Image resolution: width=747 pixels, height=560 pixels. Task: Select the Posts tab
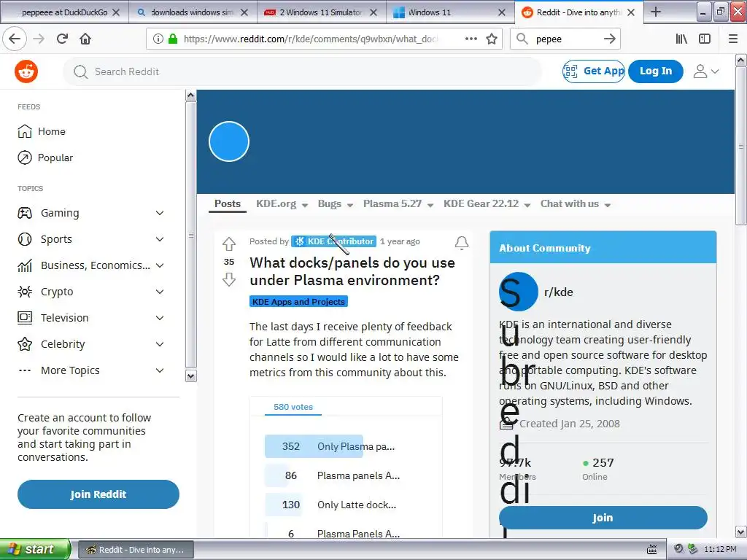(228, 204)
